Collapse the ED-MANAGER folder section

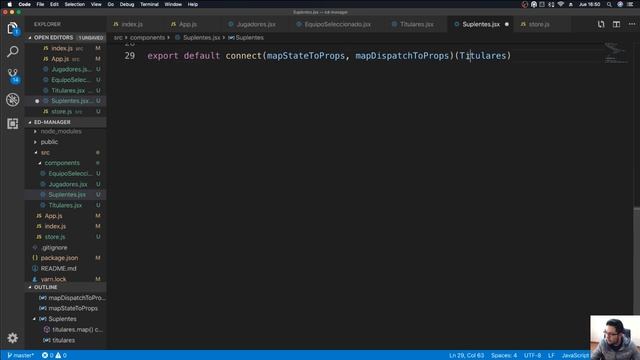click(x=30, y=122)
